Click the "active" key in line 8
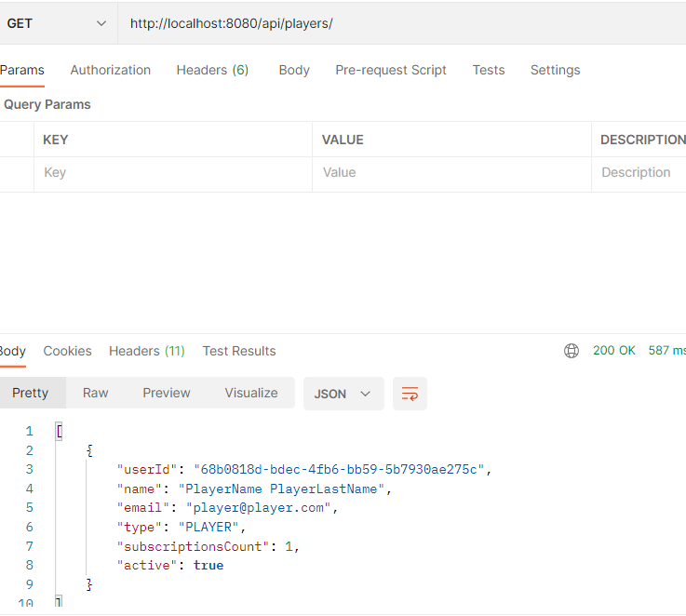Viewport: 686px width, 616px height. point(146,565)
